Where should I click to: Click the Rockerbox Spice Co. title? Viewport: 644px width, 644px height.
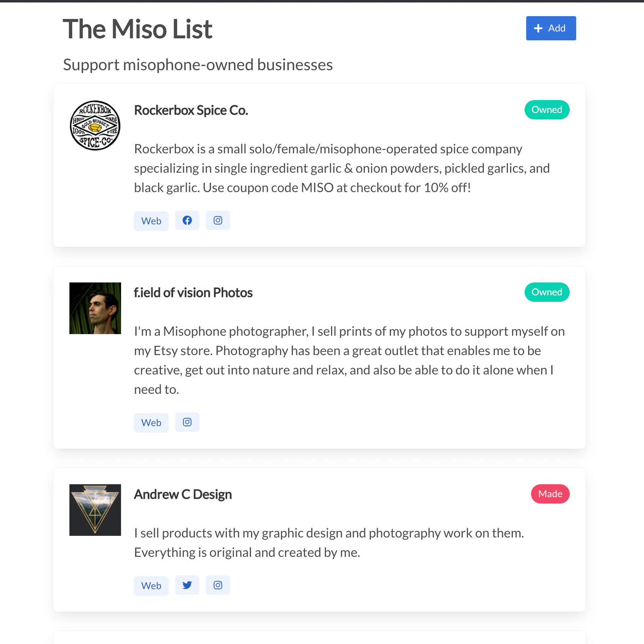coord(191,110)
